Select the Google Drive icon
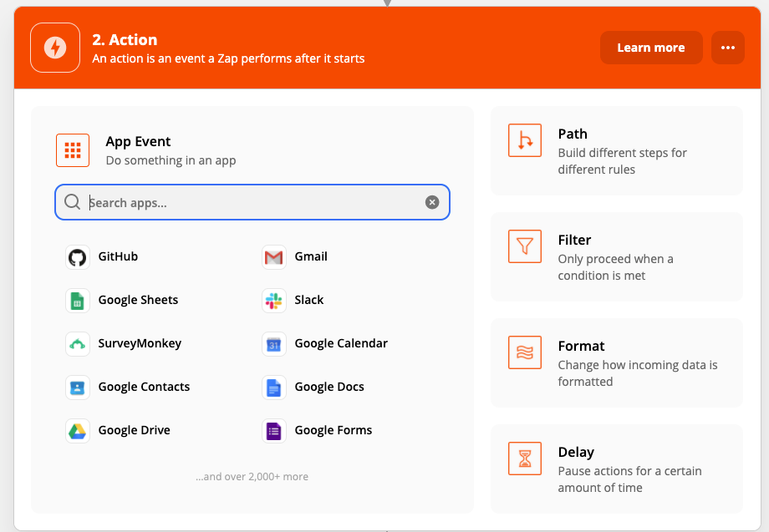Image resolution: width=769 pixels, height=532 pixels. (78, 431)
